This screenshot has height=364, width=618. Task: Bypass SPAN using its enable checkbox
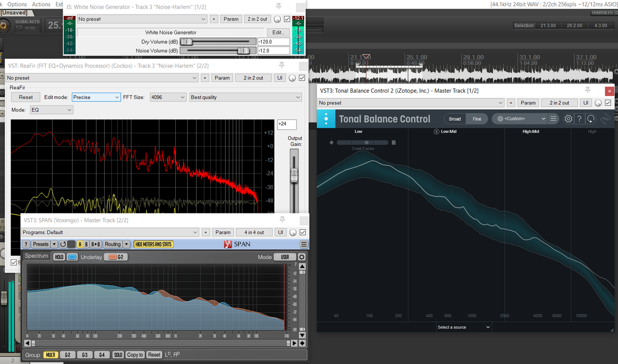[303, 232]
